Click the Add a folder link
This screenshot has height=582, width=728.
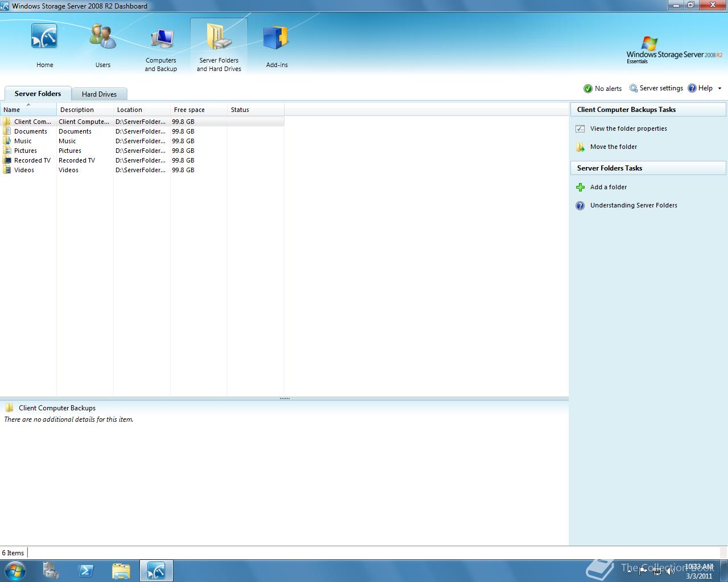(x=609, y=187)
